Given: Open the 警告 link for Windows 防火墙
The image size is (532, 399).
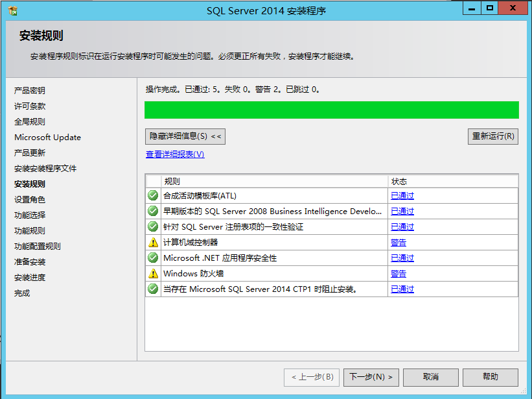Looking at the screenshot, I should [x=399, y=274].
